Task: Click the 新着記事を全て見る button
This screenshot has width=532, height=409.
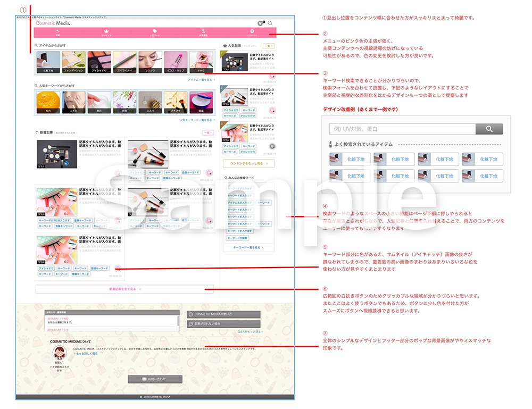Action: pos(124,289)
